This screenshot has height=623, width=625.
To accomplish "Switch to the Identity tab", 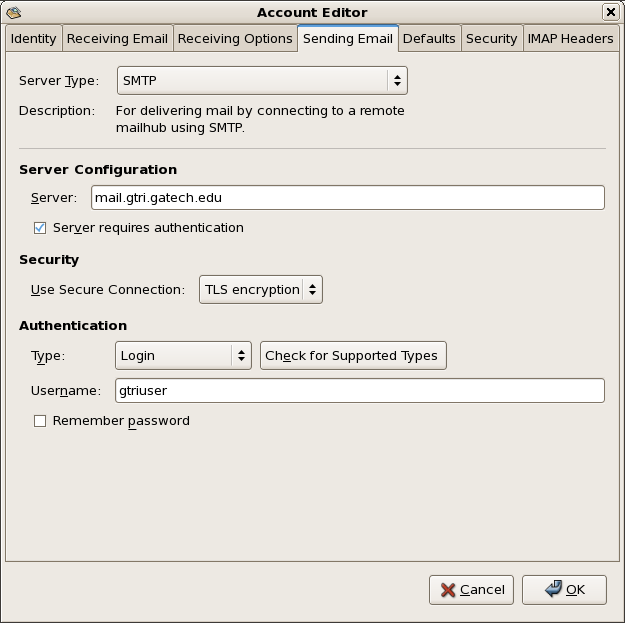I will click(33, 39).
